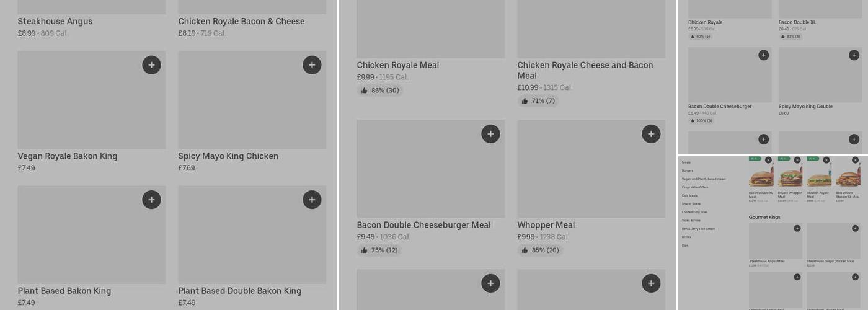Add Plant Based Bakon King to order
868x310 pixels.
(151, 200)
